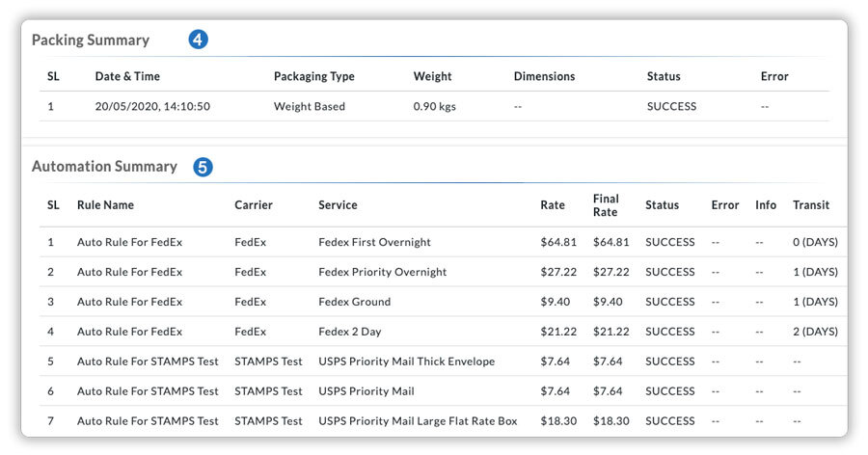Viewport: 868px width, 455px height.
Task: Click SUCCESS status for Fedex Ground
Action: 670,302
